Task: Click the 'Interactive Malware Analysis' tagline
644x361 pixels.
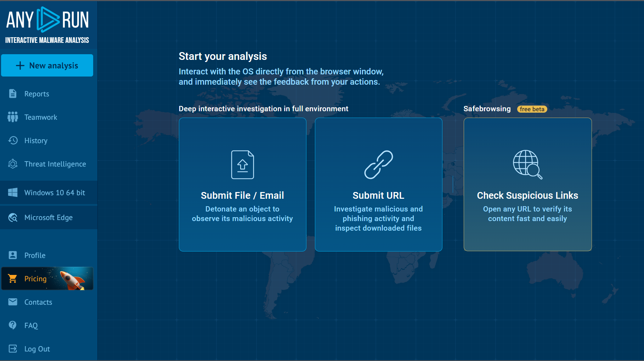Action: click(47, 40)
